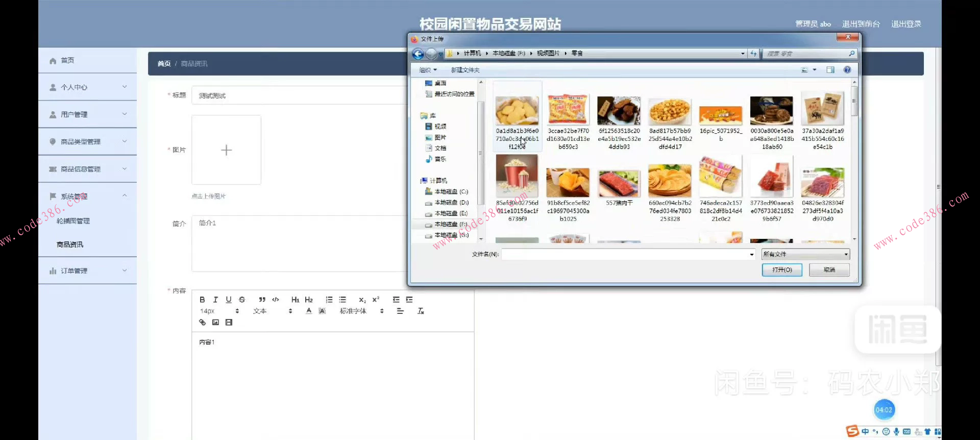Image resolution: width=980 pixels, height=440 pixels.
Task: Select 本地磁盘 (E:) drive
Action: point(447,213)
